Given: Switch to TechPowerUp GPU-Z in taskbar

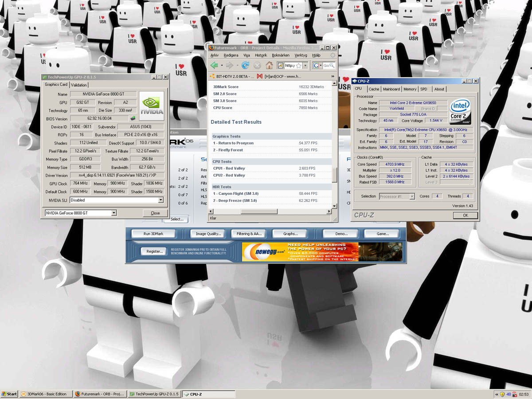Looking at the screenshot, I should [x=154, y=394].
